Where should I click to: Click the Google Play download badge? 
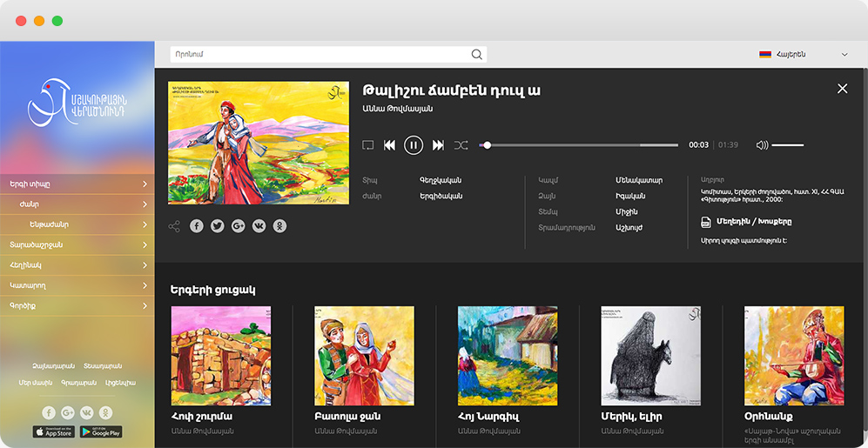point(101,432)
